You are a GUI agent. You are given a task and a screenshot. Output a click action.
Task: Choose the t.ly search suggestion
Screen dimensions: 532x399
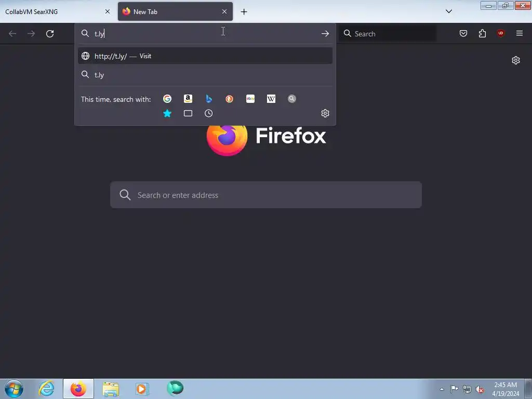[205, 75]
